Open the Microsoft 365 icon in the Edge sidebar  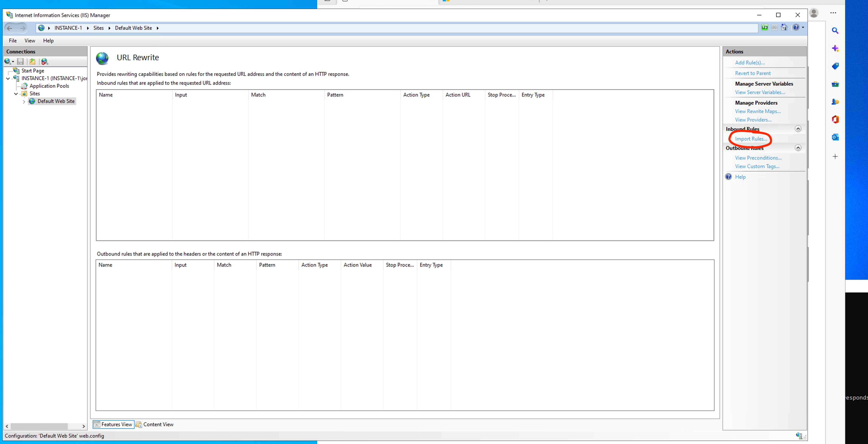coord(835,119)
